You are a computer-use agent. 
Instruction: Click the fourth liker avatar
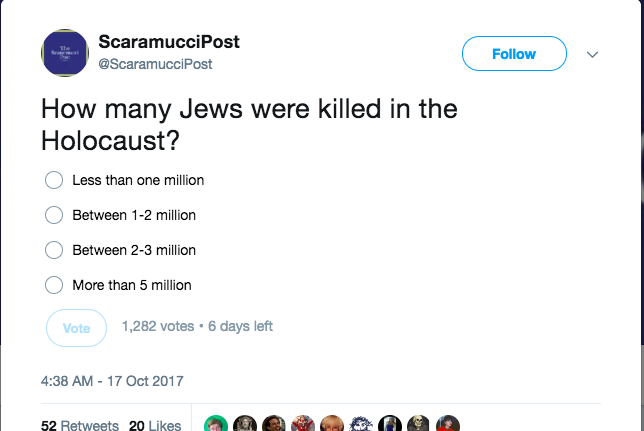coord(303,424)
